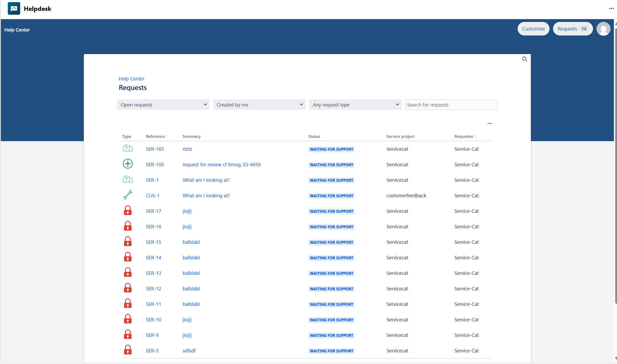Click the Helpdesk logo icon
The height and width of the screenshot is (364, 617).
14,9
